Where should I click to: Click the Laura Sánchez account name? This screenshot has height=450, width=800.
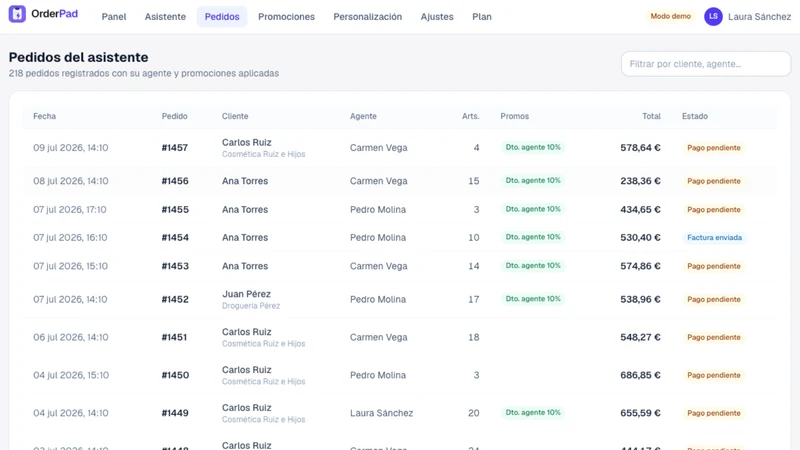point(759,17)
